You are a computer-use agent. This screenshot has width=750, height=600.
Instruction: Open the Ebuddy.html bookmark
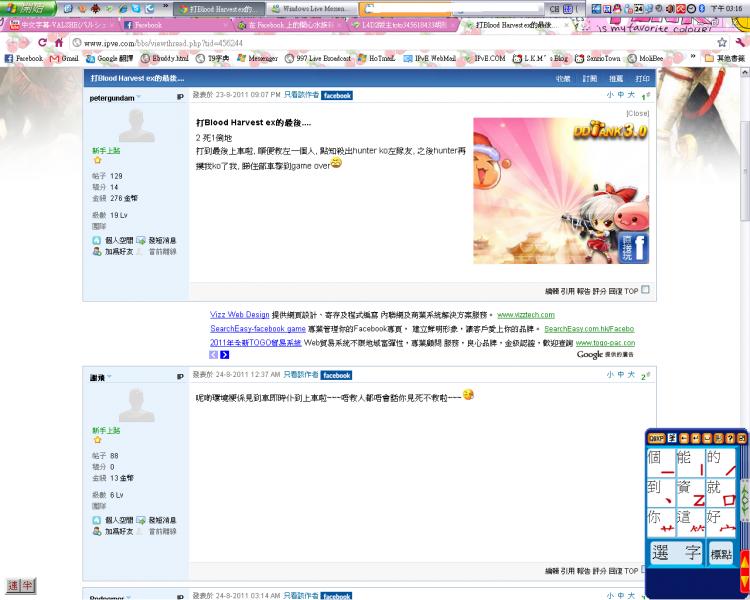coord(165,58)
